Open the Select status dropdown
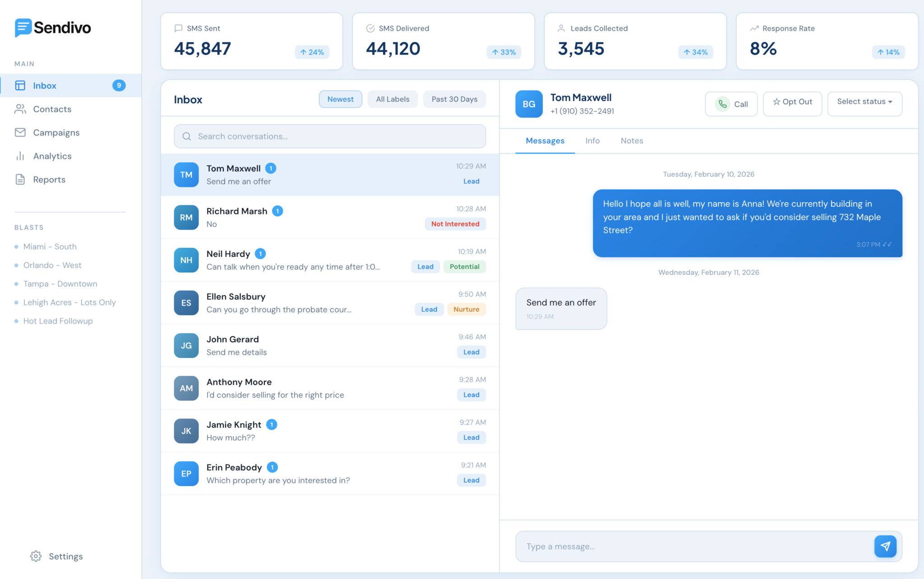 864,102
